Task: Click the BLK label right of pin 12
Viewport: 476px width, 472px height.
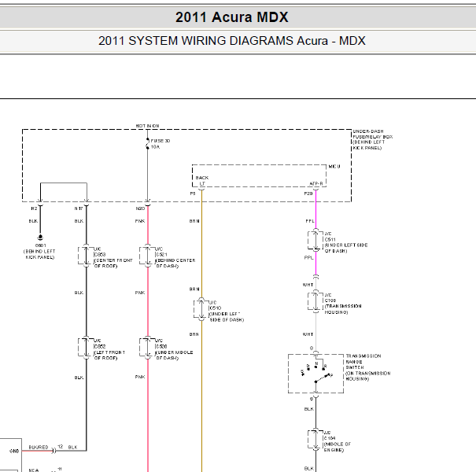Action: 72,447
